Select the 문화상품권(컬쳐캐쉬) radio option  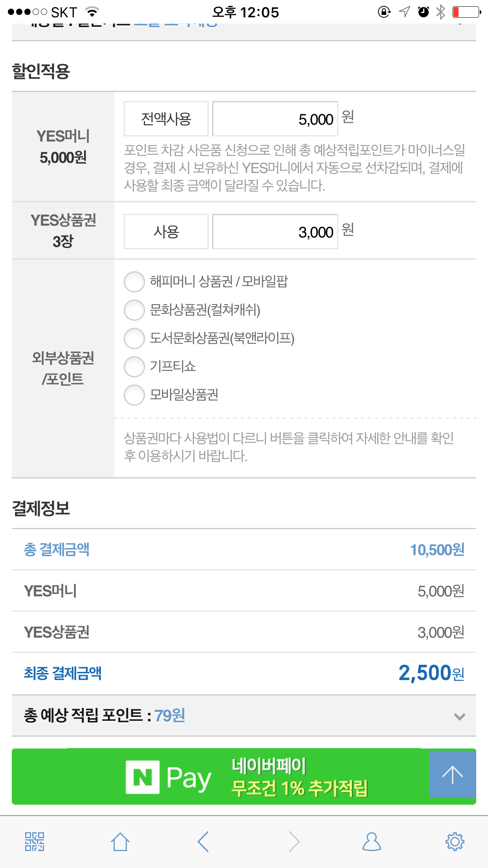134,310
